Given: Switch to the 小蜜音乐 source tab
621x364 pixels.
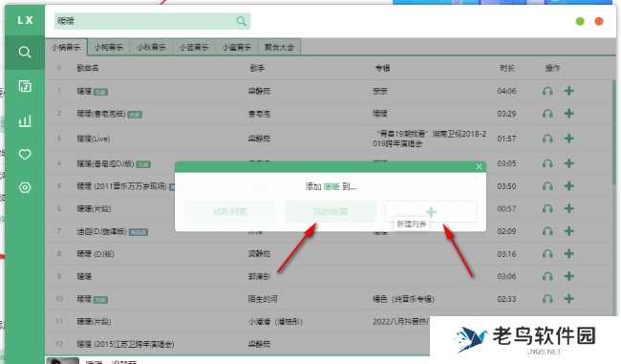Looking at the screenshot, I should [x=236, y=47].
